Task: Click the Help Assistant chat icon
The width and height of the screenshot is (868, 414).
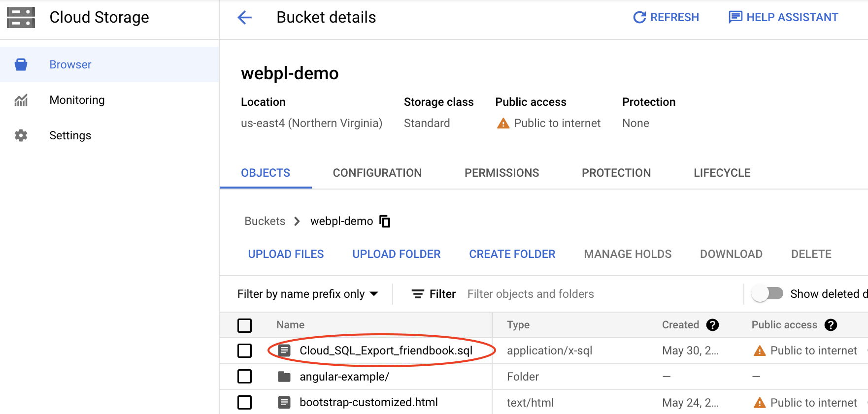Action: (x=735, y=17)
